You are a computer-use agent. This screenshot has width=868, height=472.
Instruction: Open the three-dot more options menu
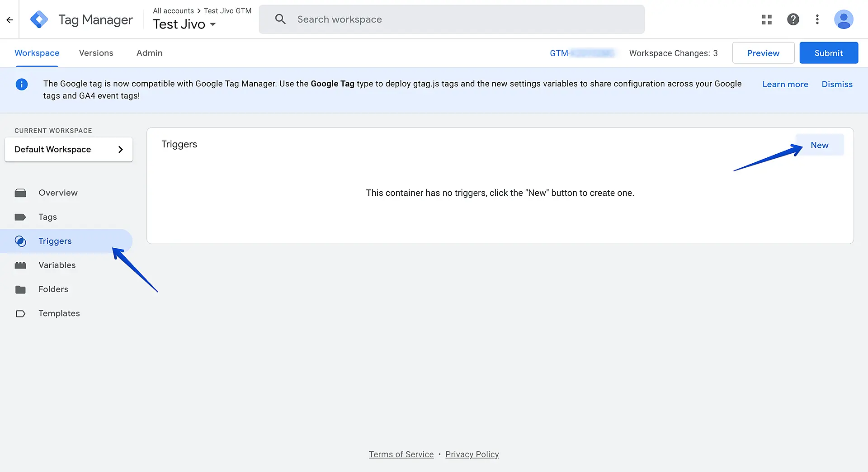(817, 19)
